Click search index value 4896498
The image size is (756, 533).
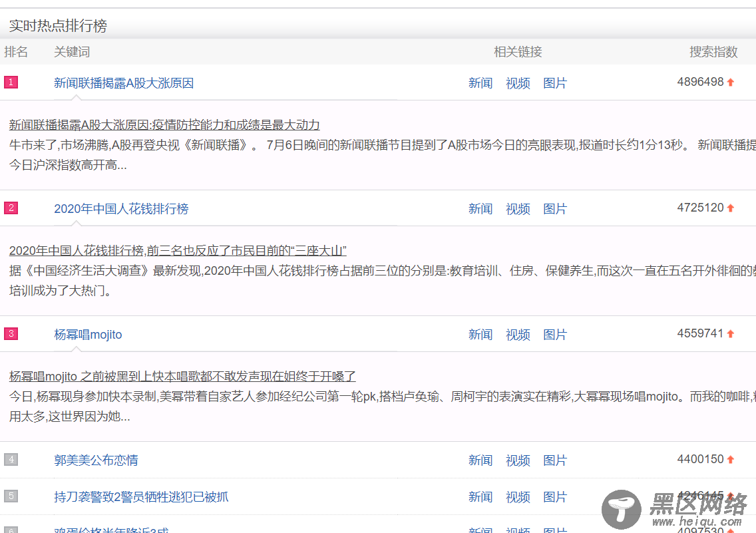pyautogui.click(x=700, y=82)
